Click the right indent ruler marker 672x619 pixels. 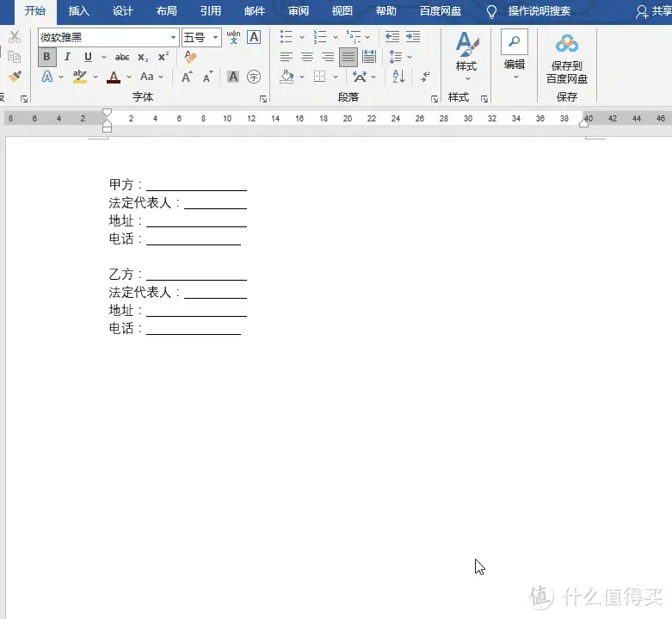pos(583,123)
